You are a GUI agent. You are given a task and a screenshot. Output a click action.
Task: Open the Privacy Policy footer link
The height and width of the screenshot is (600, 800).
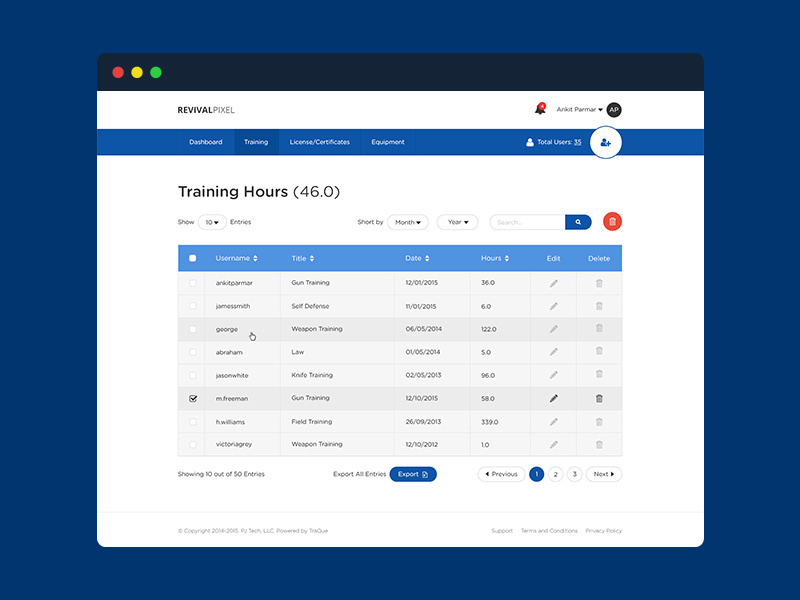click(604, 531)
